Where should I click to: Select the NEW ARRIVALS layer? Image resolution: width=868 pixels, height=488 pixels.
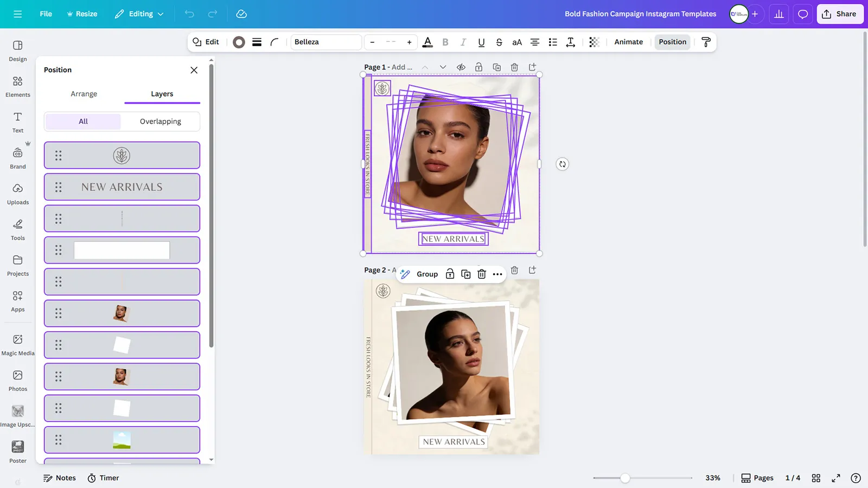122,187
